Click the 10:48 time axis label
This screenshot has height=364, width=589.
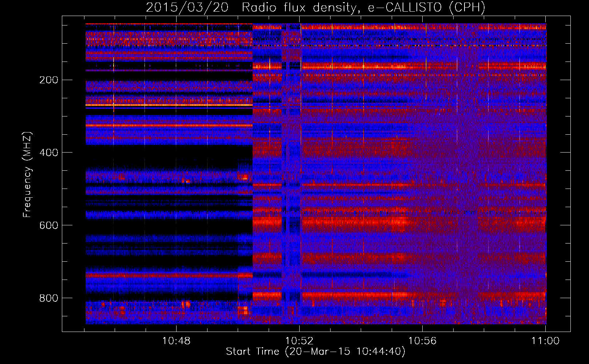tap(176, 341)
